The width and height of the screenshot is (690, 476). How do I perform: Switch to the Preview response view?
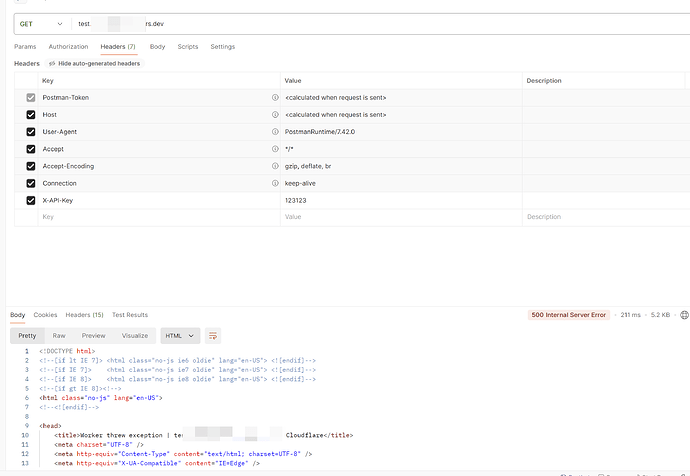click(x=93, y=336)
